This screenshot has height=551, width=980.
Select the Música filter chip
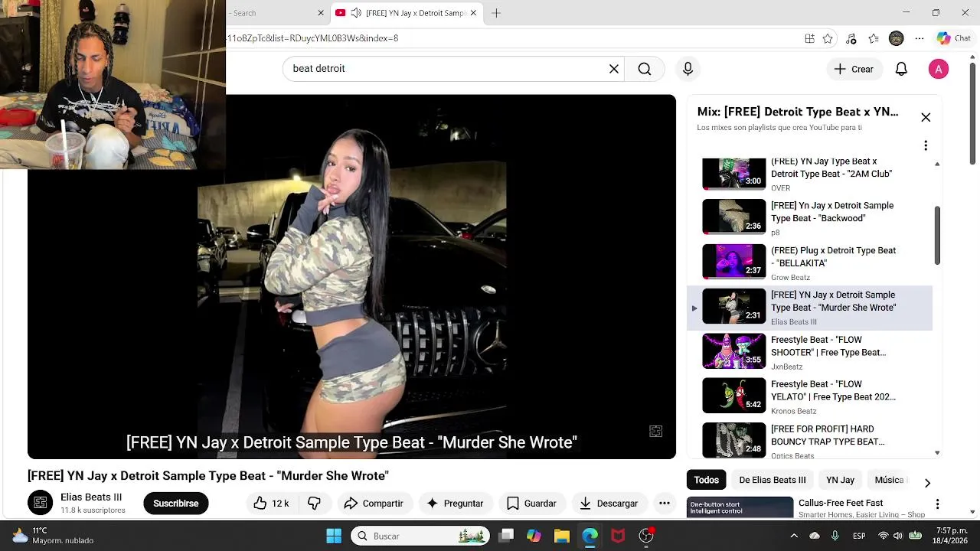point(889,480)
